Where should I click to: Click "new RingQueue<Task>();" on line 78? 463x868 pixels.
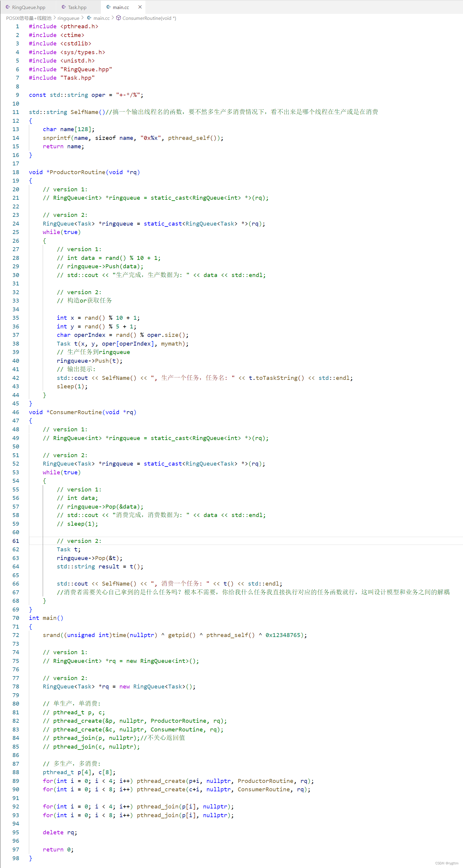click(x=157, y=686)
